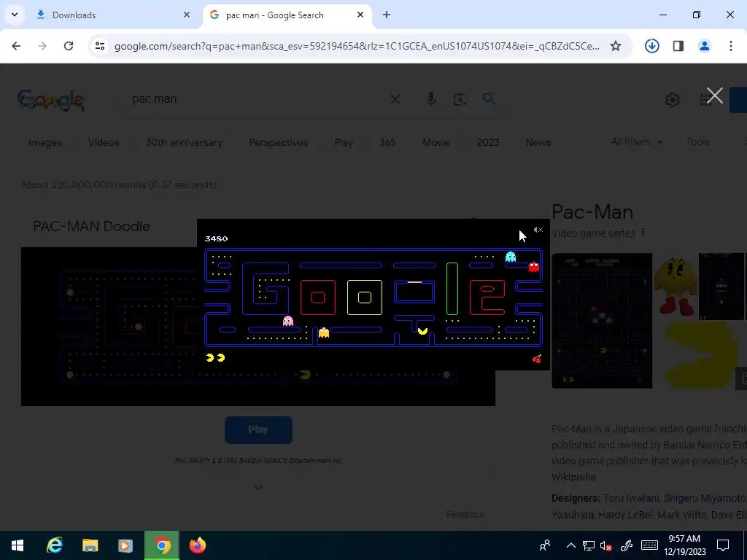
Task: Select the Play filter chip
Action: click(x=343, y=142)
